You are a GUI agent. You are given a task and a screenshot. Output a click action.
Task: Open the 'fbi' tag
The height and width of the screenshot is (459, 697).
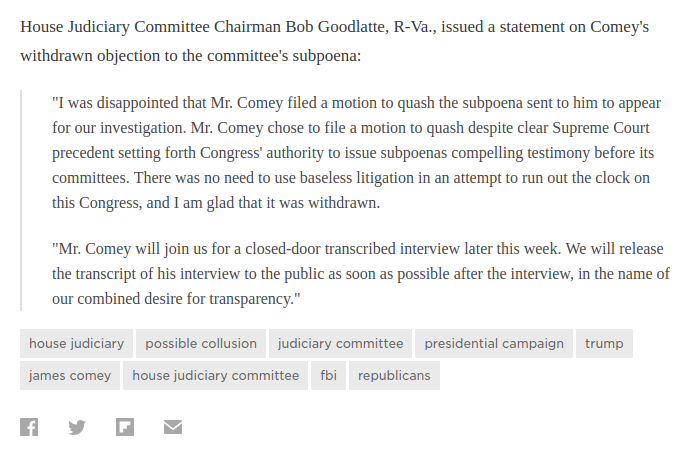pyautogui.click(x=328, y=375)
